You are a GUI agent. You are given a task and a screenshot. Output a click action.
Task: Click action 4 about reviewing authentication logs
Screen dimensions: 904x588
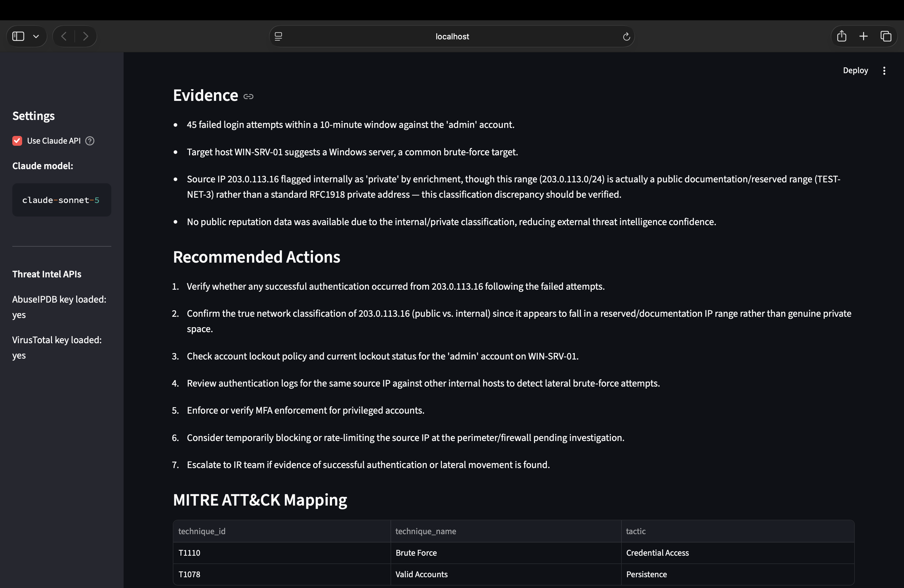point(423,383)
